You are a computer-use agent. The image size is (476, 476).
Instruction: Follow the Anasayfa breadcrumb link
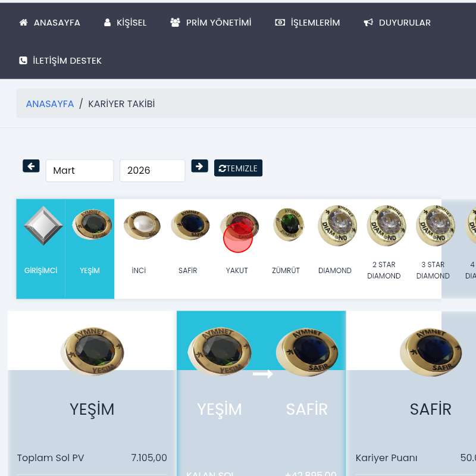coord(50,104)
